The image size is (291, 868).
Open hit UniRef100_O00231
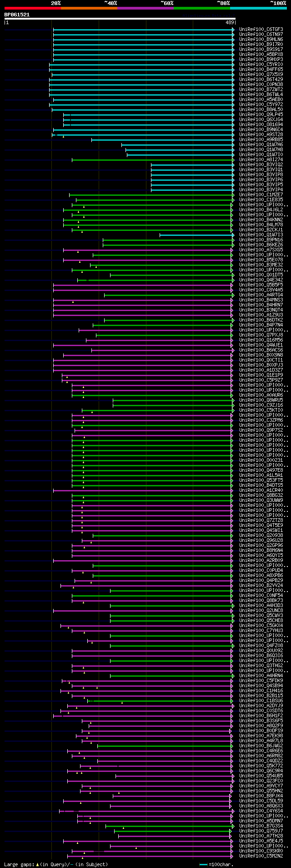261,460
